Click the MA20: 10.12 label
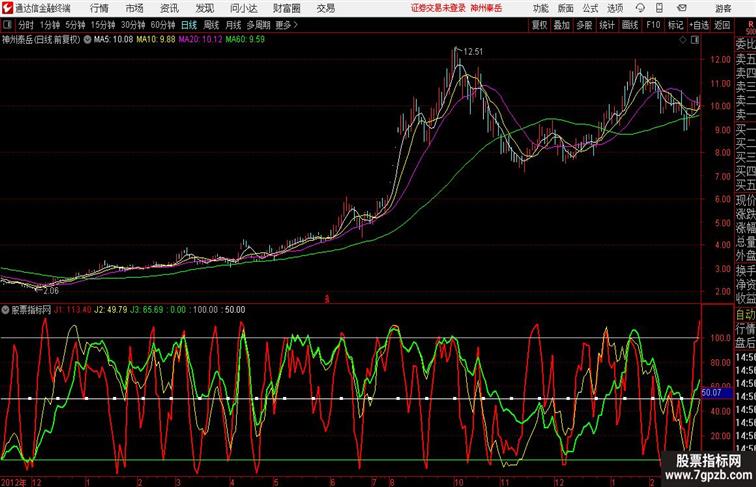Screen dimensions: 756x487 pos(201,40)
